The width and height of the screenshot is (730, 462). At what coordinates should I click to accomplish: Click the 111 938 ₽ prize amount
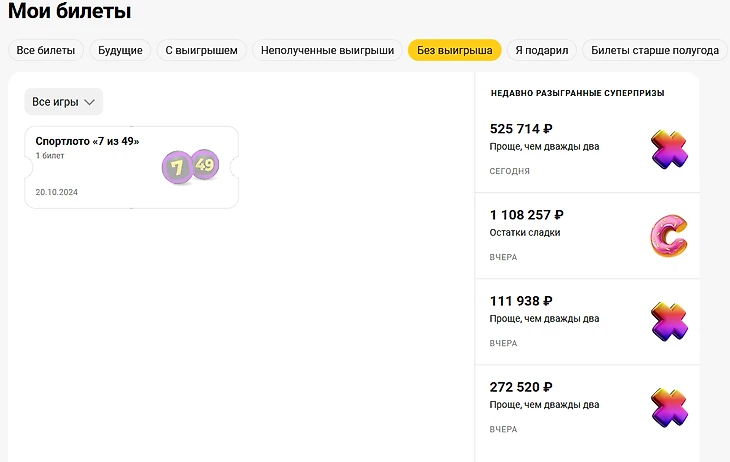point(521,301)
